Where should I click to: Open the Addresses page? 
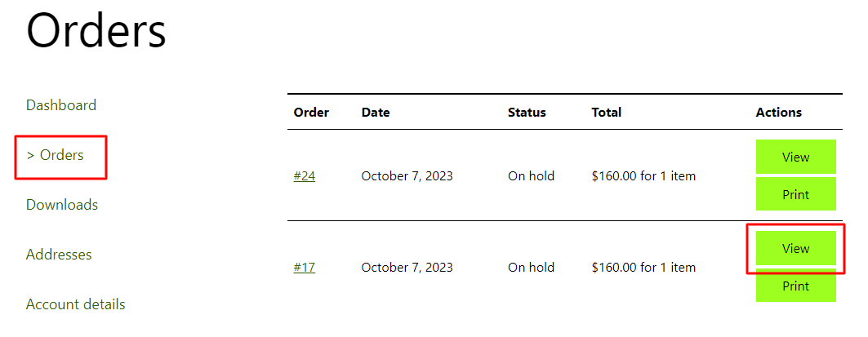pyautogui.click(x=59, y=255)
